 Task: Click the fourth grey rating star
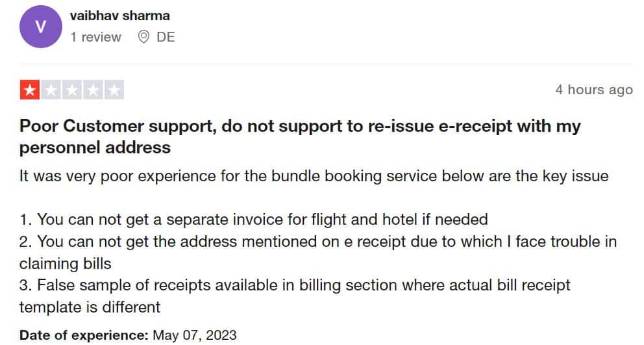pyautogui.click(x=93, y=90)
